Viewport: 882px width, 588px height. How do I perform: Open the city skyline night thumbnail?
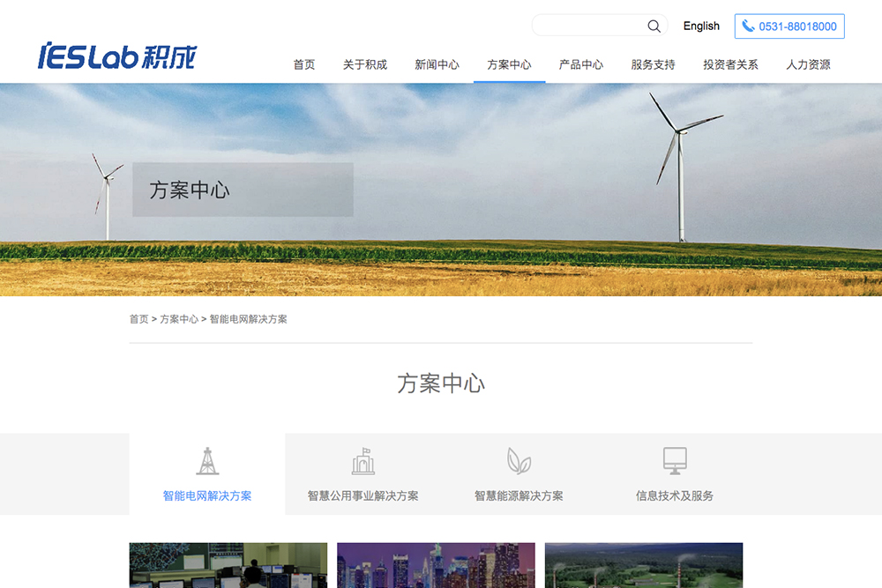pyautogui.click(x=436, y=565)
